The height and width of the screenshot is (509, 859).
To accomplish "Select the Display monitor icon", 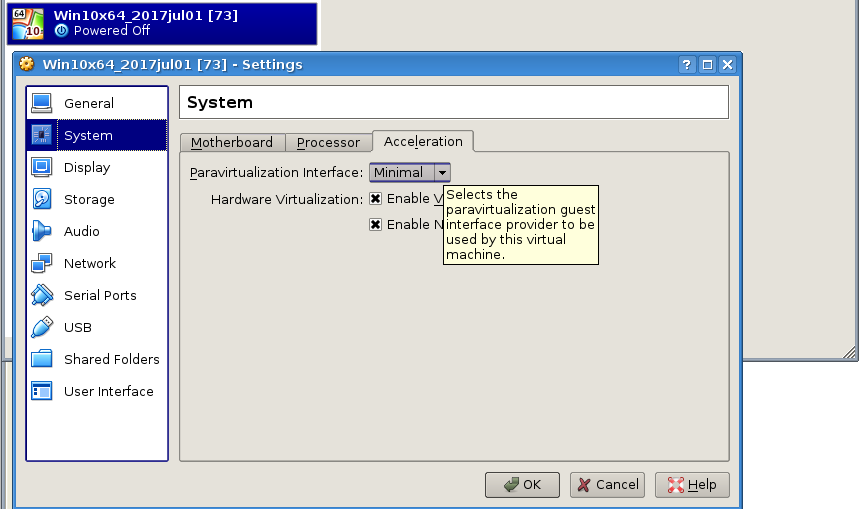I will coord(42,167).
